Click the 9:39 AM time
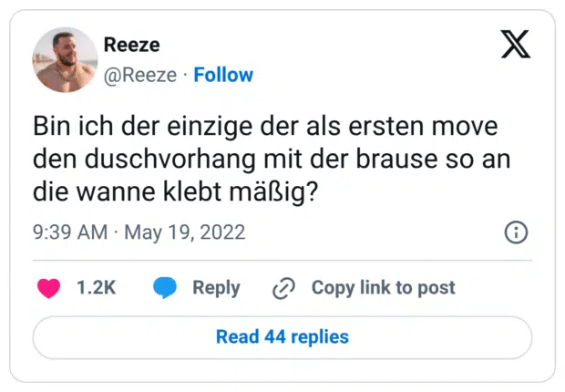The image size is (565, 392). click(72, 232)
